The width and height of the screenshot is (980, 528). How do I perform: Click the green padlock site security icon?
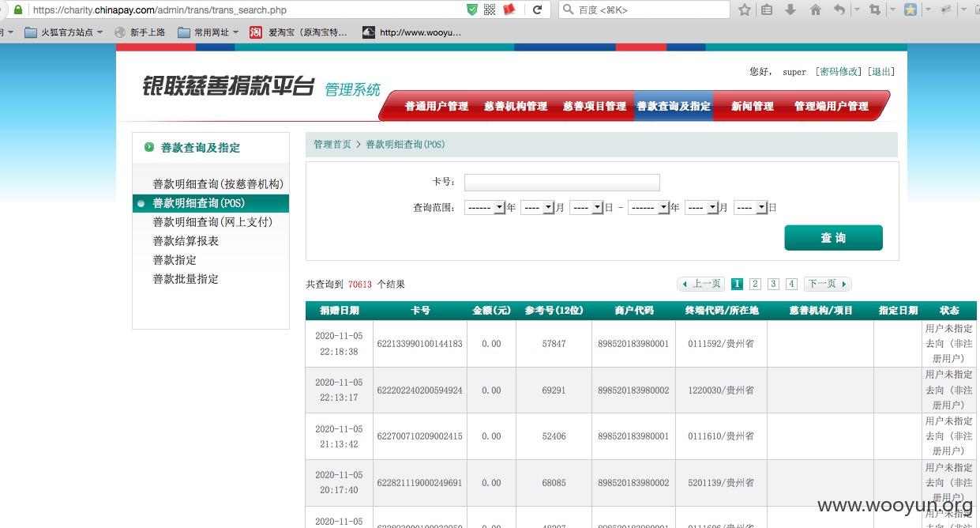(x=17, y=10)
